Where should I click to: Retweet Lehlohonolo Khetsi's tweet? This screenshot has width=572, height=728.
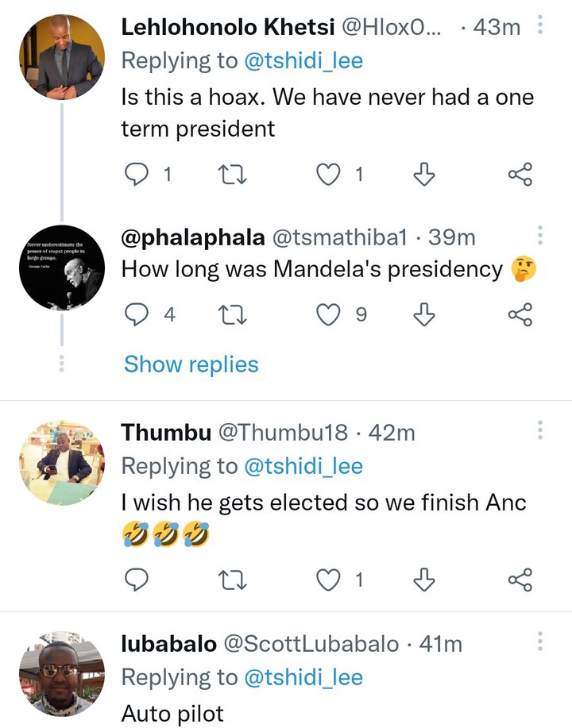pos(232,175)
